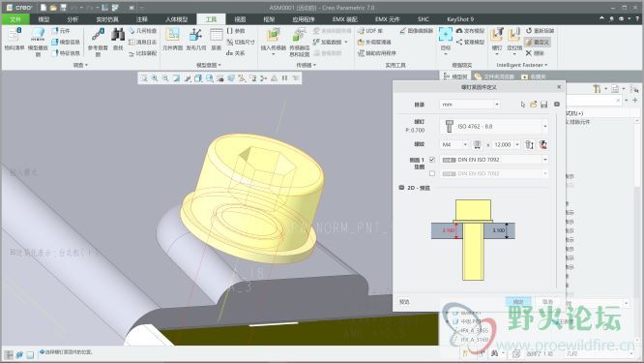644x363 pixels.
Task: Open the M4 thread size dropdown
Action: point(465,144)
